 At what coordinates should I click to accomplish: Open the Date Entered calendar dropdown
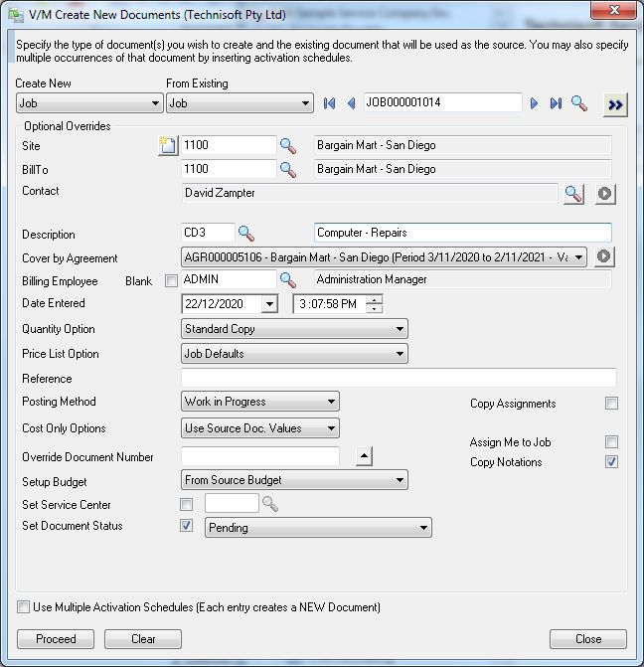click(269, 304)
